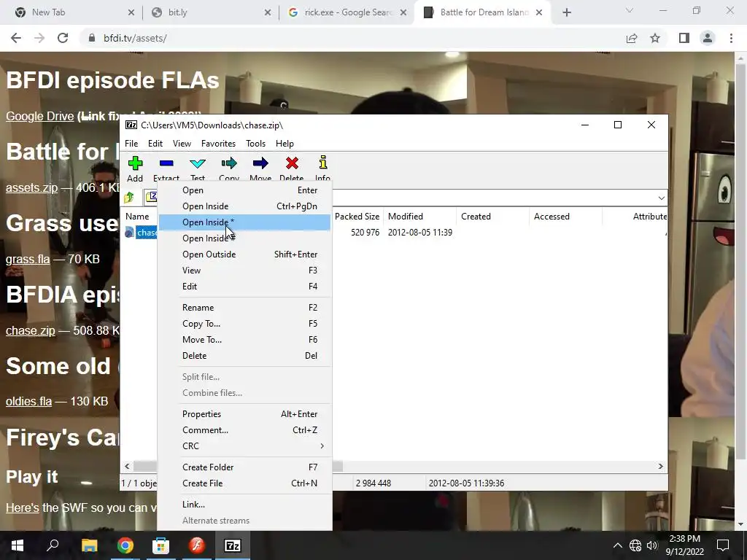Click the Flash taskbar icon
Image resolution: width=747 pixels, height=560 pixels.
197,545
